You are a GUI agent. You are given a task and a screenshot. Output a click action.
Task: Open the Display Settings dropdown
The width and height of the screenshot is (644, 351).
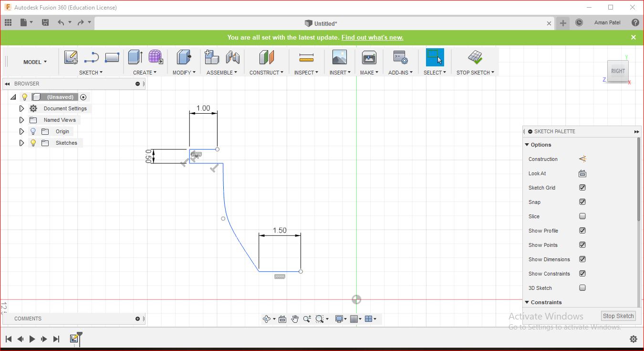pos(341,319)
